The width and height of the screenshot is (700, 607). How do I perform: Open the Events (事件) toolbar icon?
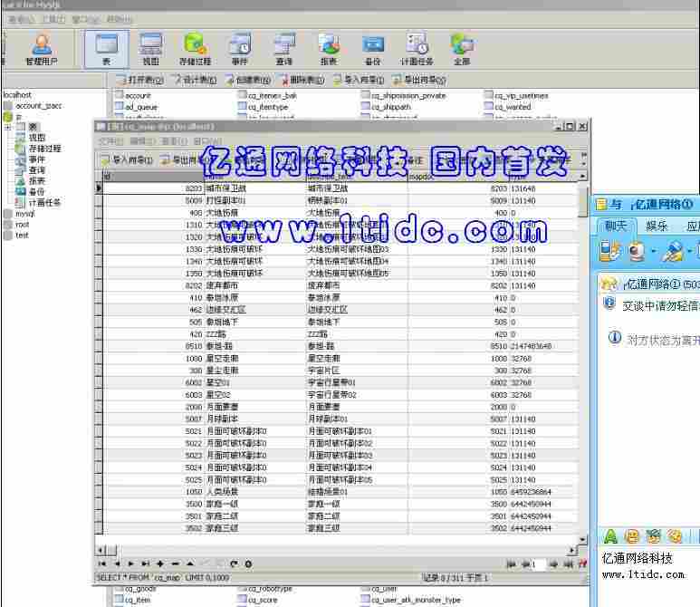240,49
